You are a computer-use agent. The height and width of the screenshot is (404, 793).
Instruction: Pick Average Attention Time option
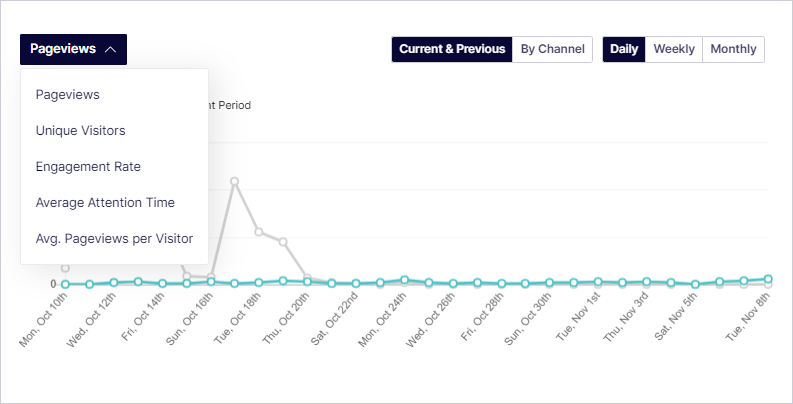click(x=105, y=202)
